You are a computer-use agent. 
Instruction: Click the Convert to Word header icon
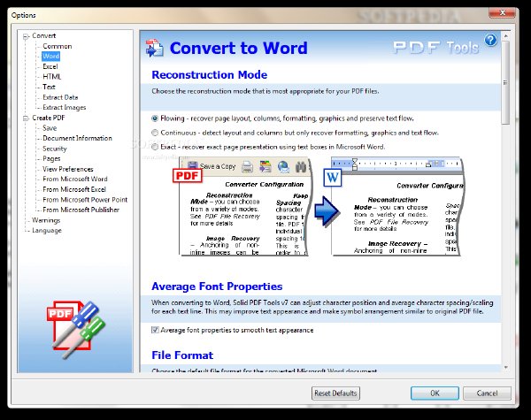154,48
